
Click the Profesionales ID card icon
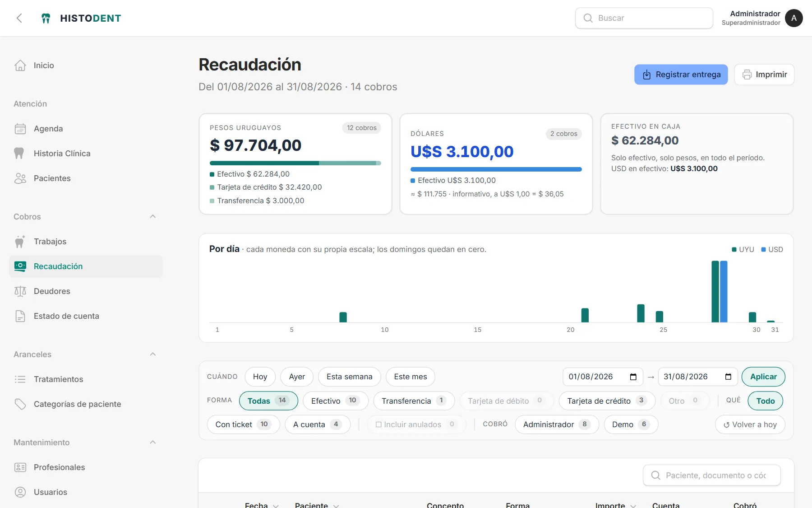20,467
